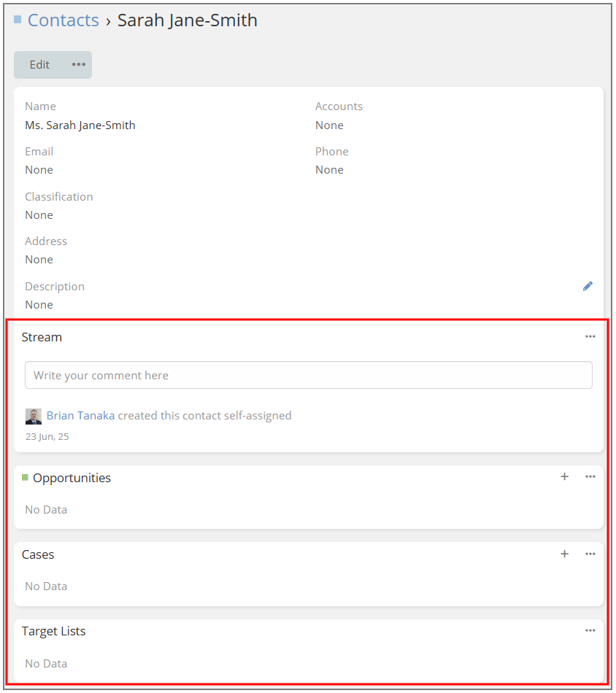This screenshot has width=616, height=693.
Task: Click Brian Tanaka's avatar thumbnail
Action: [34, 417]
